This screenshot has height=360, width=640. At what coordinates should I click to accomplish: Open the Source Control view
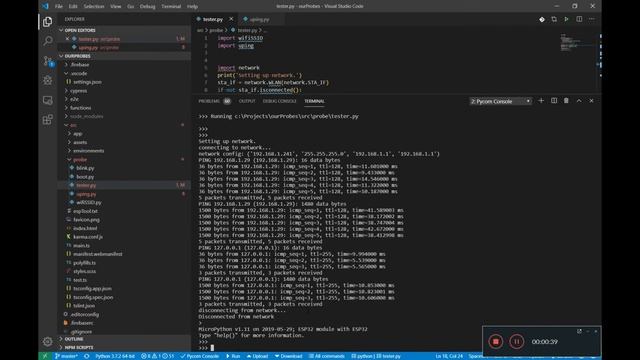[x=48, y=61]
